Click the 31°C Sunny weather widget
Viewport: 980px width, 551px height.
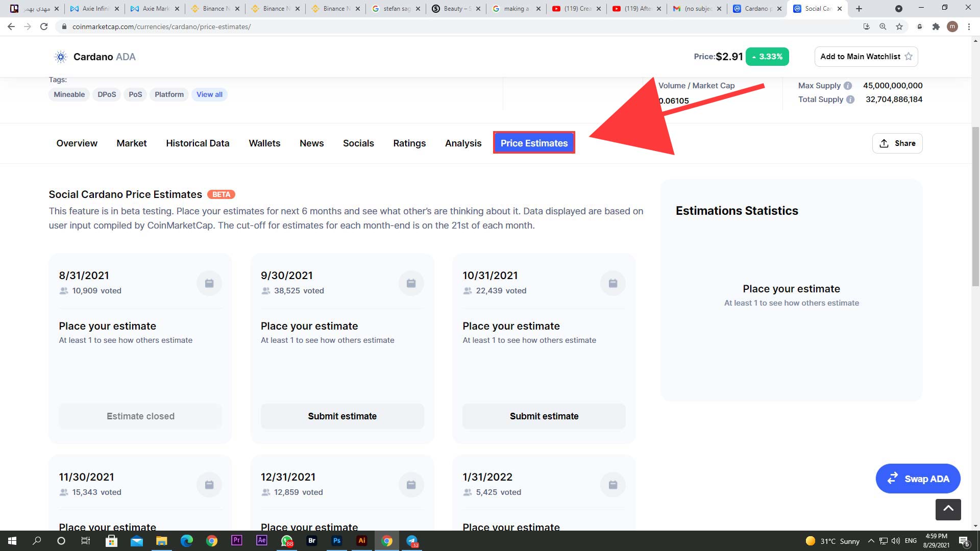coord(832,541)
